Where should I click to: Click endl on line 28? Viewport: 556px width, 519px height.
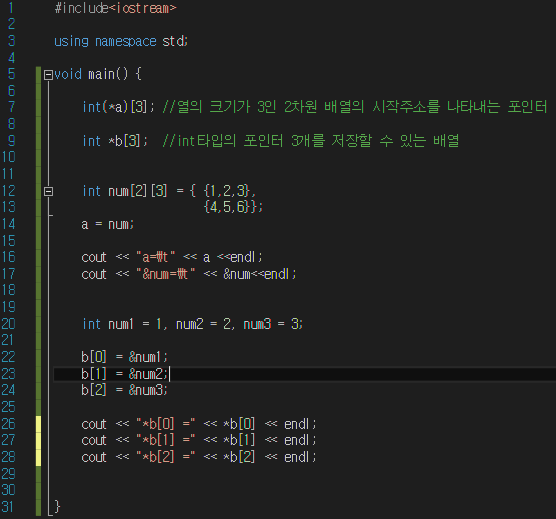[297, 457]
